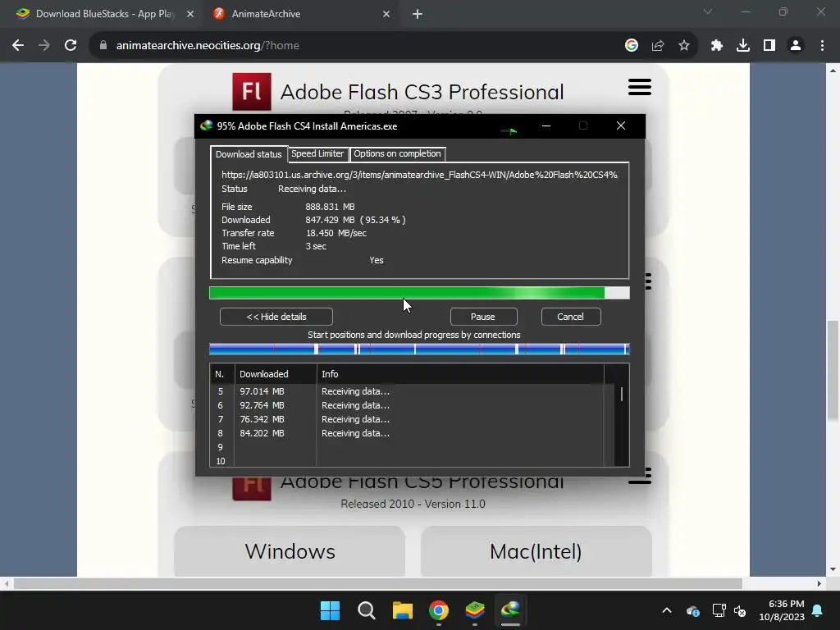Close the download dialog window
The height and width of the screenshot is (630, 840).
[621, 126]
